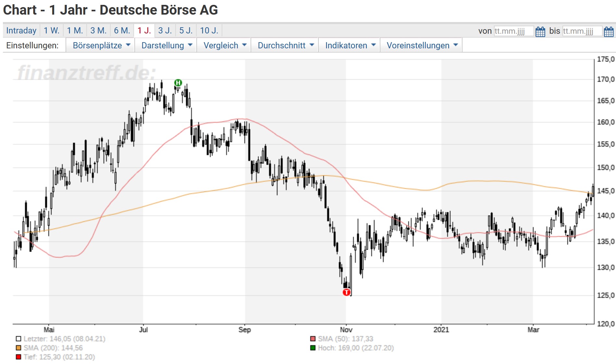Focus the 'von' start date field
The height and width of the screenshot is (364, 616).
[514, 31]
